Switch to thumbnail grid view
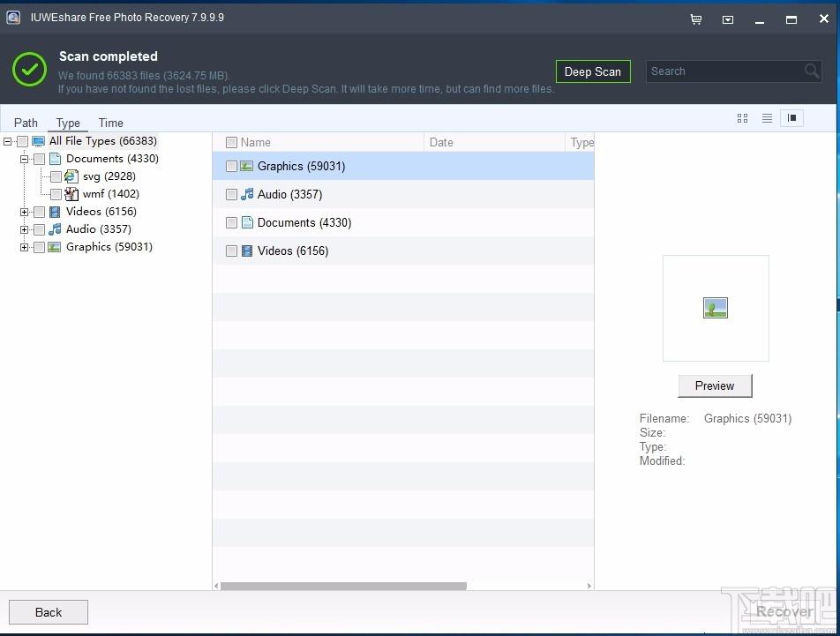 743,118
